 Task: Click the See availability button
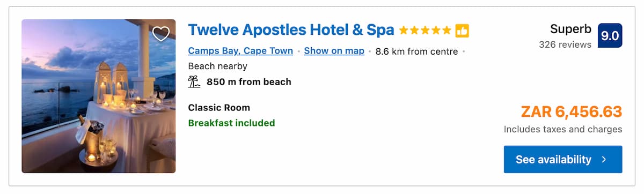pyautogui.click(x=563, y=159)
